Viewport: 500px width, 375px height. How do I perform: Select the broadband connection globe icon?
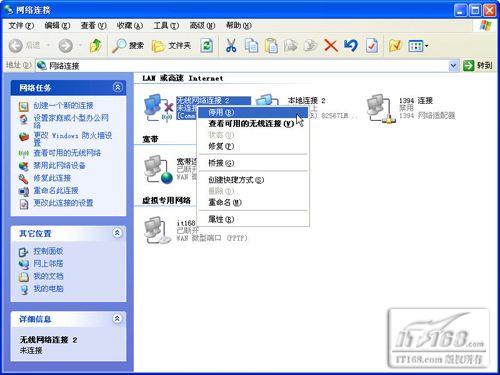click(159, 170)
